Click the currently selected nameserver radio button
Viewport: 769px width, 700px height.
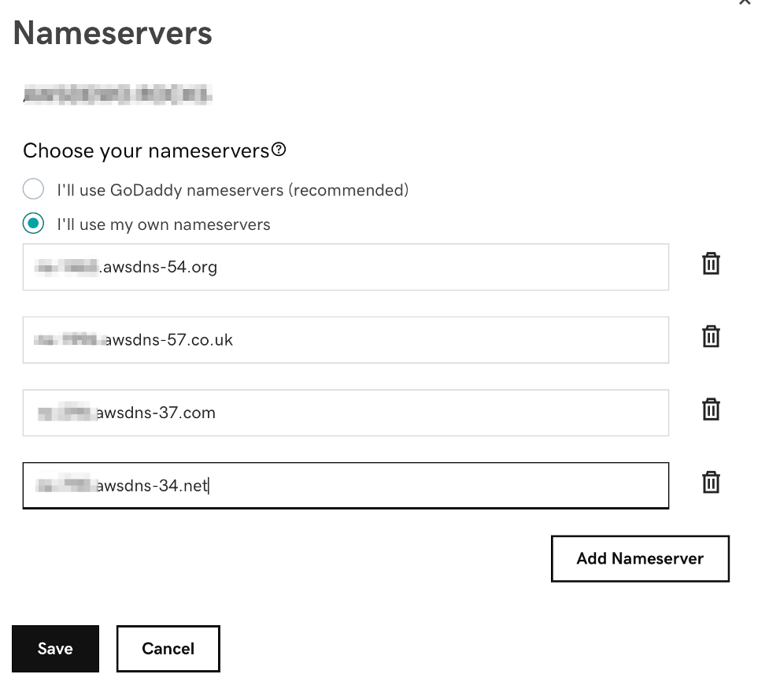tap(32, 224)
